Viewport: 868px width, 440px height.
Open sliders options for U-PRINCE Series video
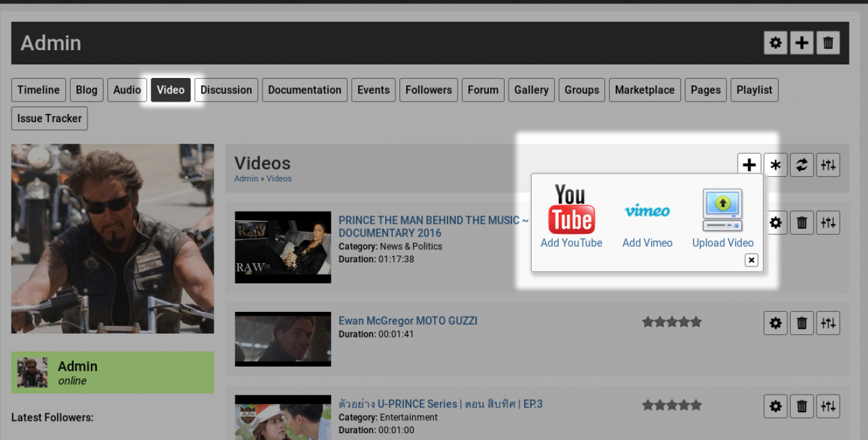point(828,406)
